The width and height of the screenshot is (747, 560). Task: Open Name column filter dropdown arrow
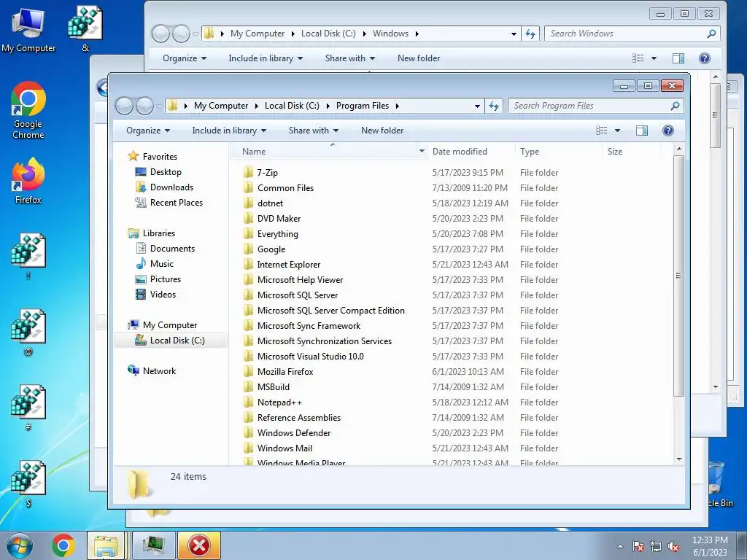click(422, 152)
